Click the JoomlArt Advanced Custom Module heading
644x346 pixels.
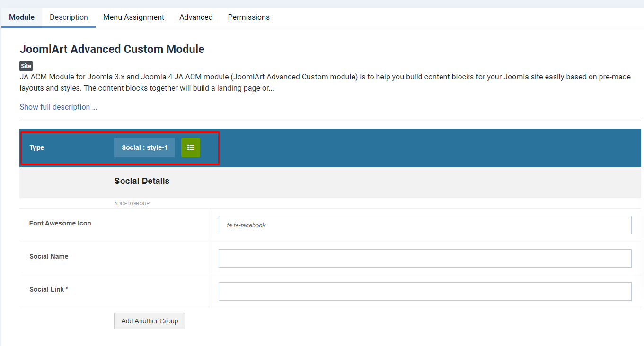(x=112, y=49)
